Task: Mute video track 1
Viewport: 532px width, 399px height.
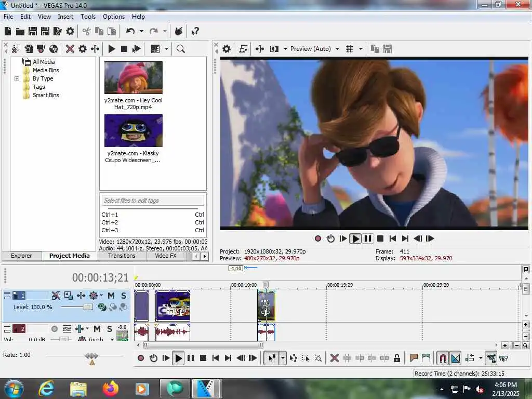Action: tap(111, 296)
